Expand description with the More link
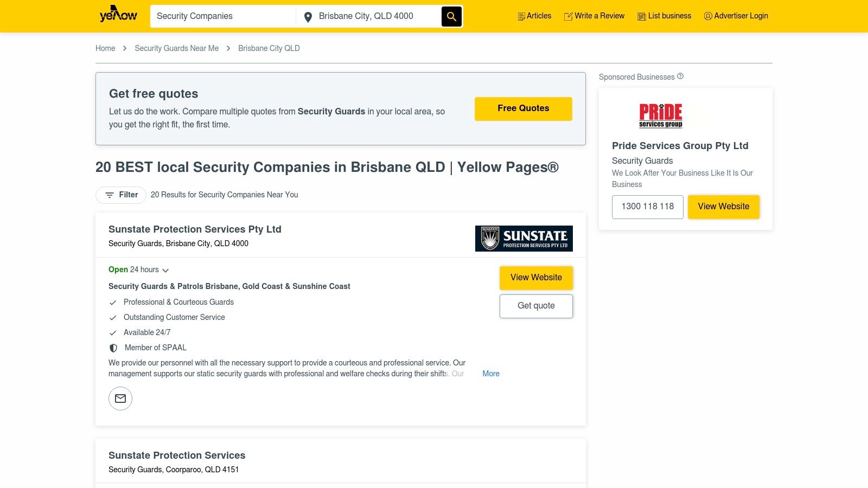Screen dimensions: 868x488 click(490, 374)
